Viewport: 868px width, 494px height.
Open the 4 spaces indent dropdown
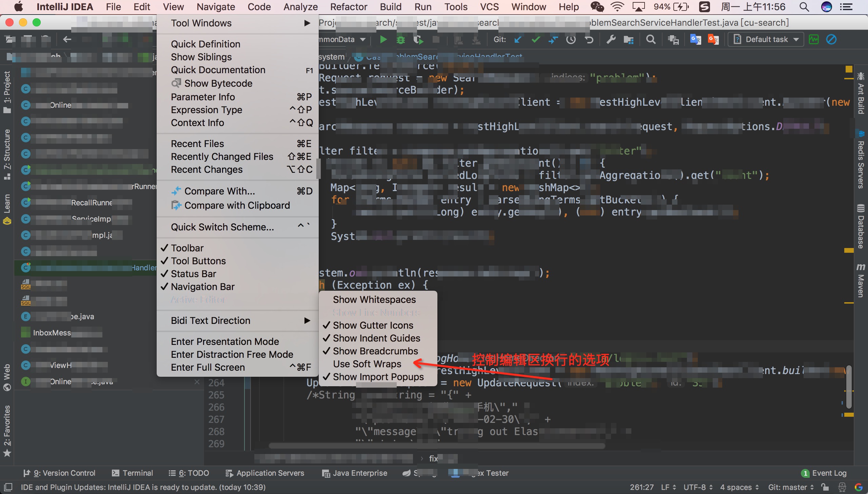(x=739, y=487)
